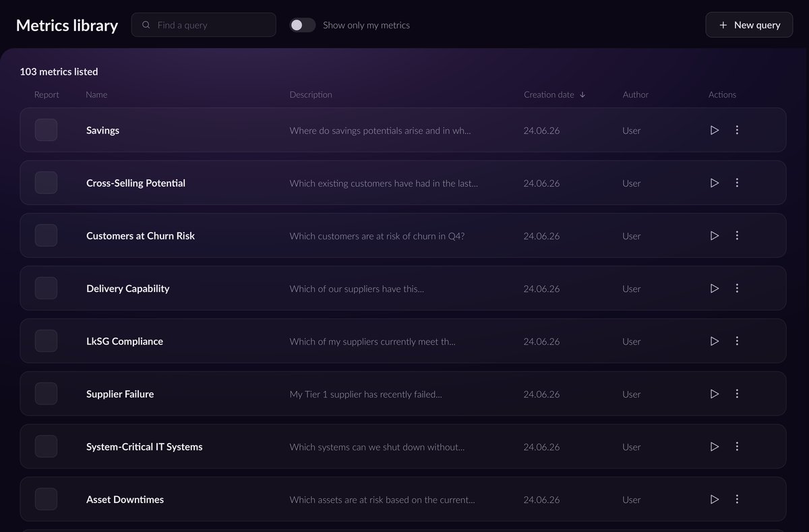Run the System-Critical IT Systems query

tap(715, 446)
